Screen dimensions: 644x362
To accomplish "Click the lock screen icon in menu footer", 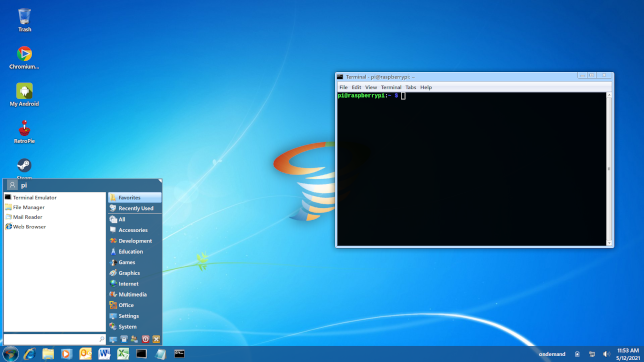I will point(124,339).
